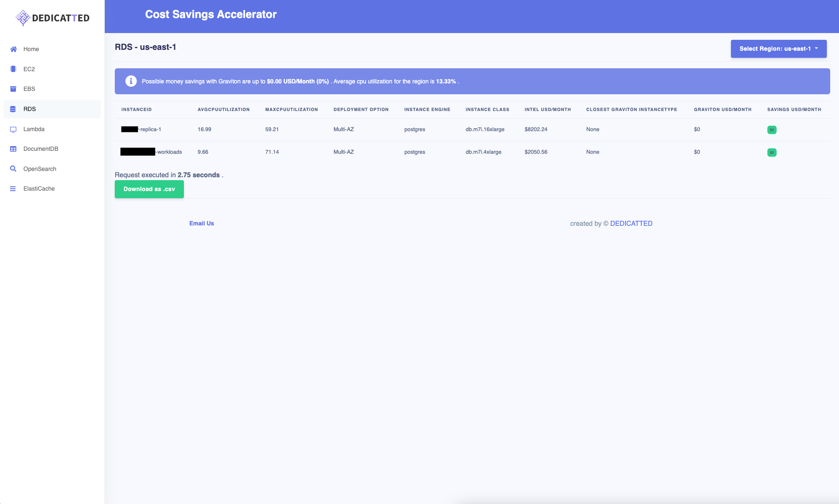Image resolution: width=839 pixels, height=504 pixels.
Task: Click the OpenSearch magnifier icon
Action: [x=13, y=169]
